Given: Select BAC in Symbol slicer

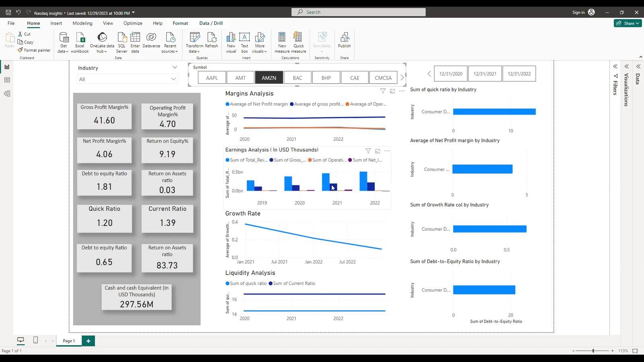Looking at the screenshot, I should pos(297,78).
